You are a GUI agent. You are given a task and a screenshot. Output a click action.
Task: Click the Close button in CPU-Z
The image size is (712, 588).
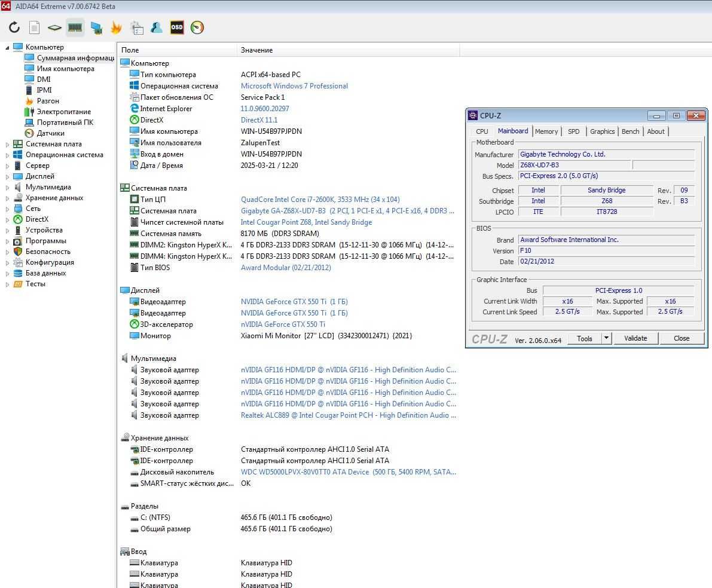682,338
